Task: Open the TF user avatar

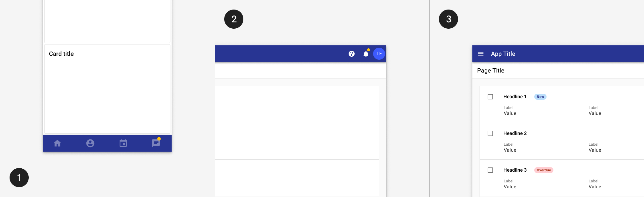Action: coord(379,54)
